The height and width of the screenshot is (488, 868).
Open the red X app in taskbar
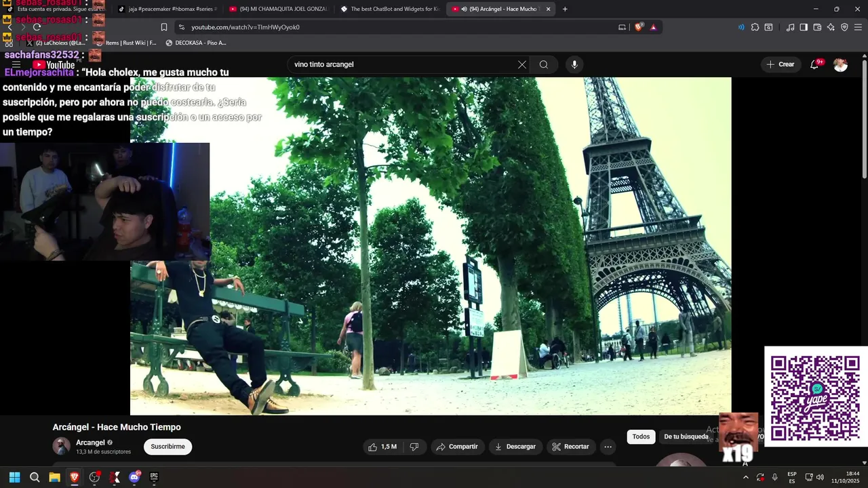click(x=115, y=477)
